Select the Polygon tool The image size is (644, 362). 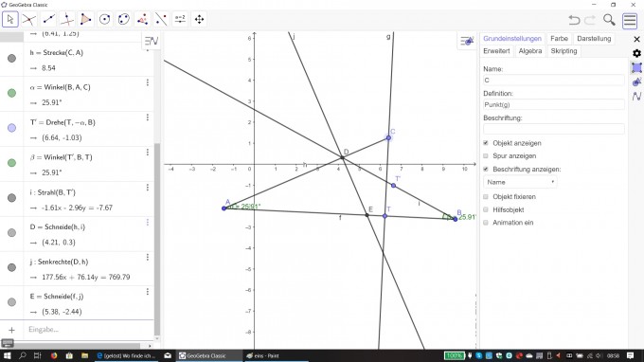pos(86,19)
